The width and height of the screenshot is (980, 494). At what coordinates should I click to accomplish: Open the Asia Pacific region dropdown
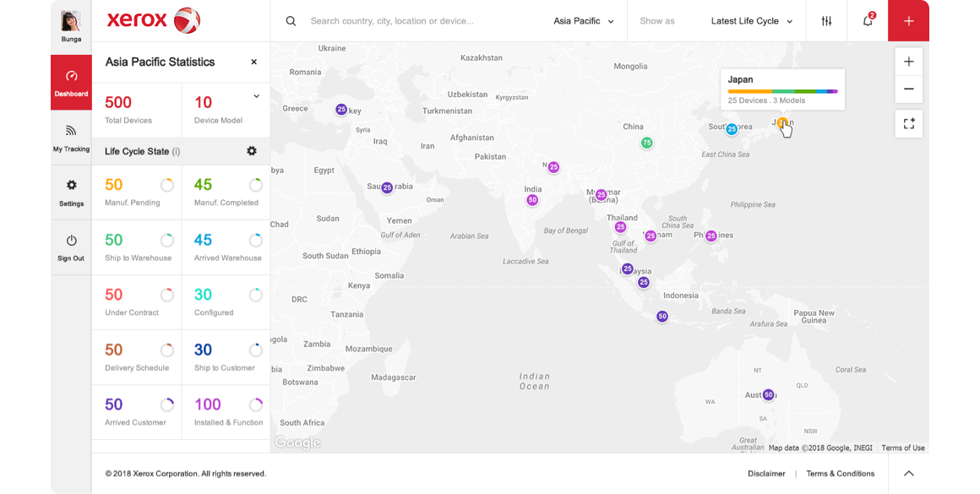click(583, 20)
